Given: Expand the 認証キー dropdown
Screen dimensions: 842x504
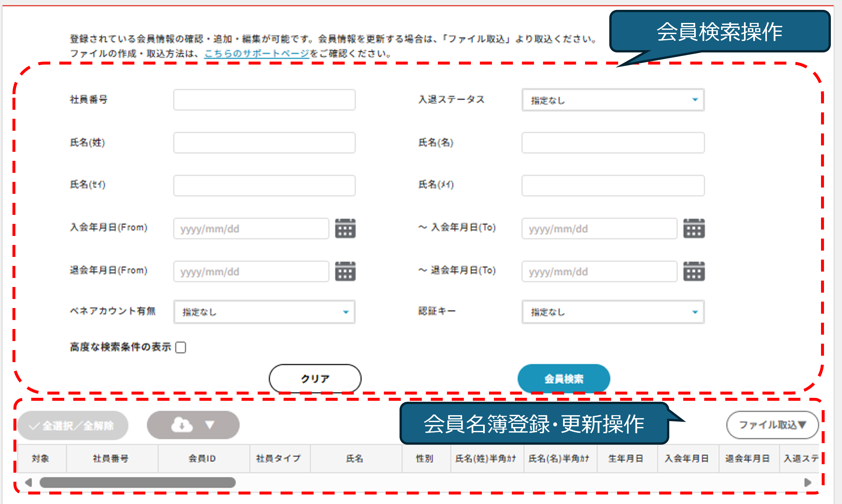Looking at the screenshot, I should click(x=613, y=312).
